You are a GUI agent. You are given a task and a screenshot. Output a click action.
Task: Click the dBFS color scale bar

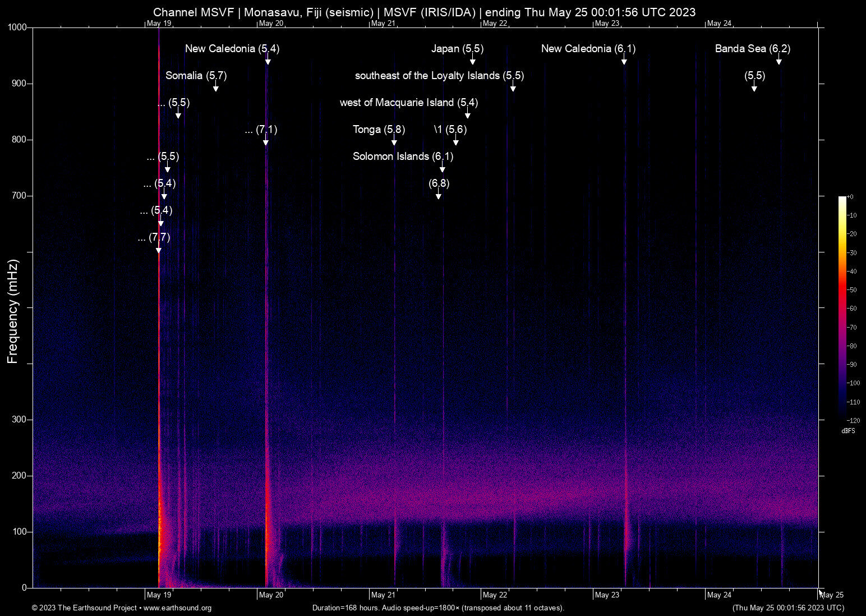click(842, 307)
